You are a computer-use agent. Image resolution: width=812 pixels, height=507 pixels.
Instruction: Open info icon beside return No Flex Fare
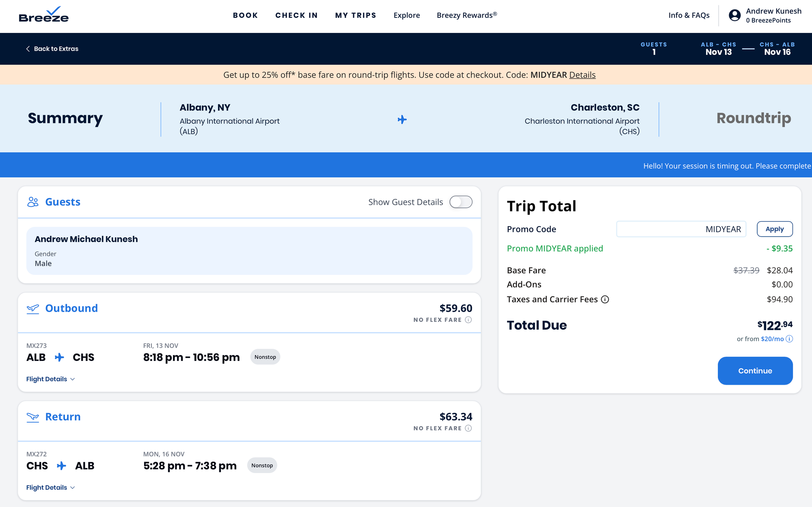pos(468,428)
